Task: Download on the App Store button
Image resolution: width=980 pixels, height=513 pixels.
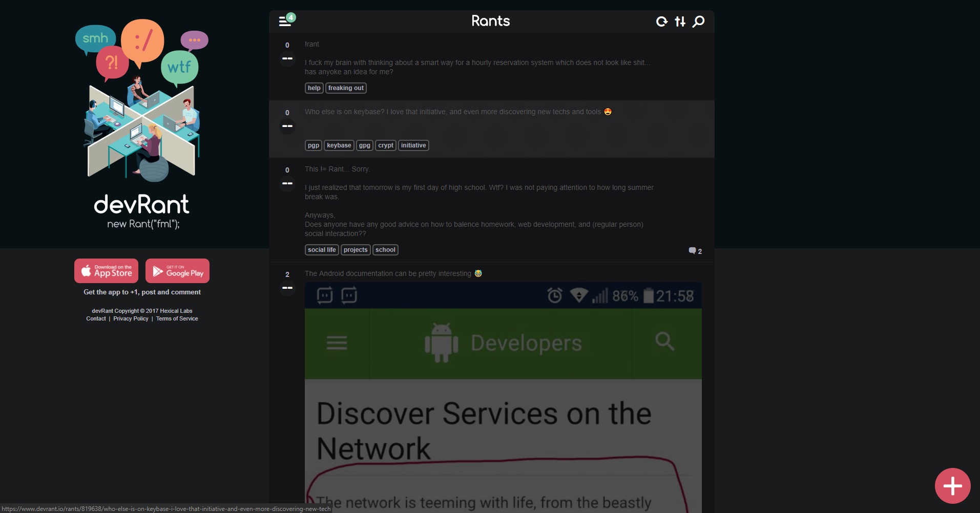Action: tap(107, 271)
